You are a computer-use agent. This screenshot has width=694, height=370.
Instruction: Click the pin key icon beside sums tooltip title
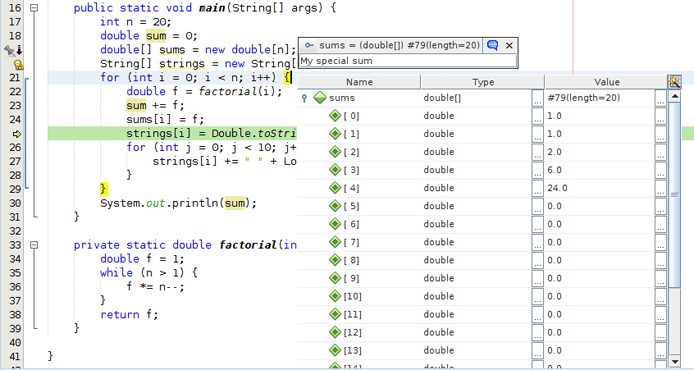coord(309,45)
